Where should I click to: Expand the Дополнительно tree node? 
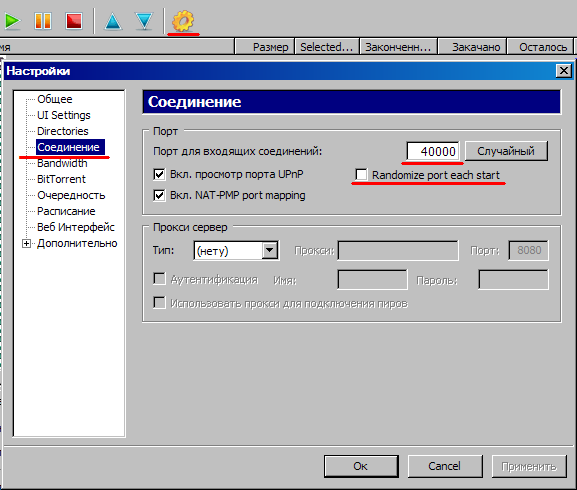coord(26,244)
